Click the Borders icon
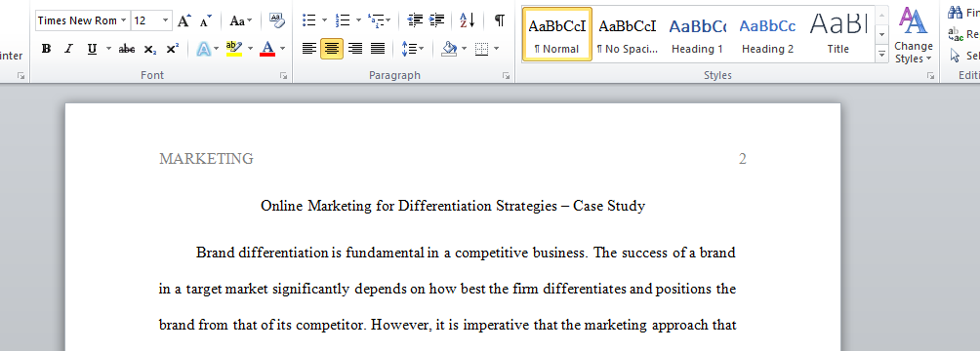The width and height of the screenshot is (980, 351). click(x=481, y=49)
